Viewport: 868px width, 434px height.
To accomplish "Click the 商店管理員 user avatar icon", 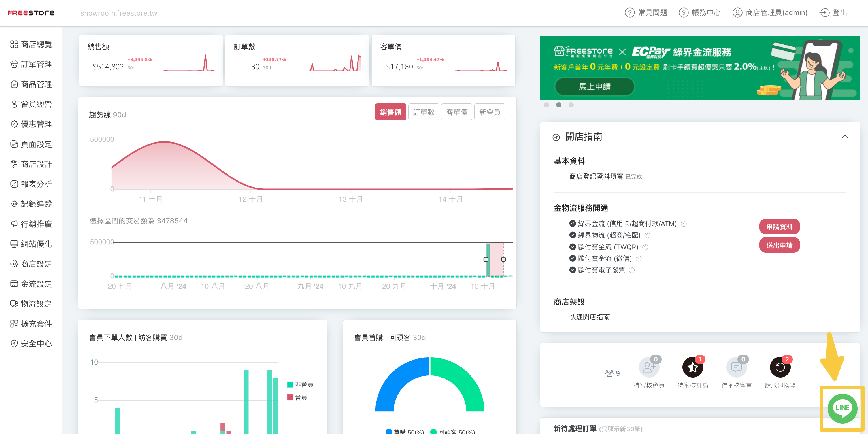I will [x=737, y=13].
